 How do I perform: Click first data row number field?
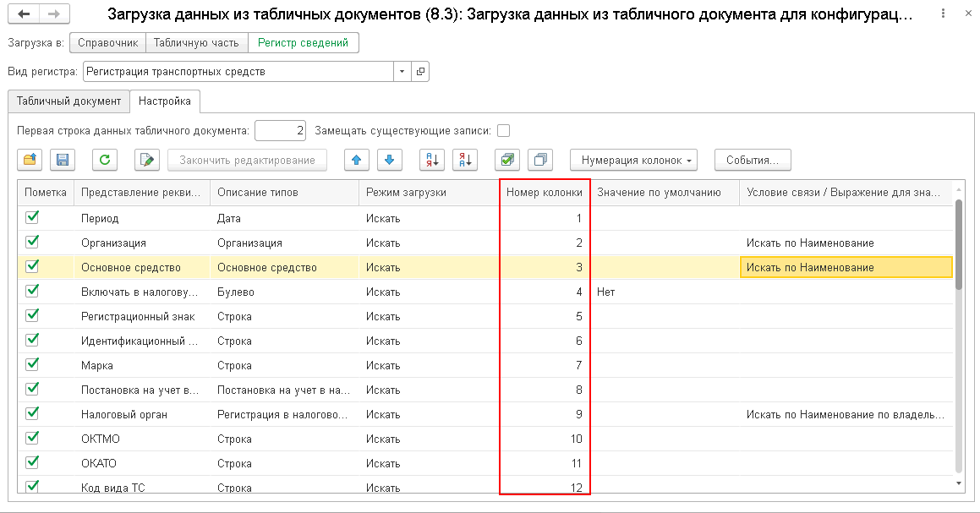coord(280,131)
